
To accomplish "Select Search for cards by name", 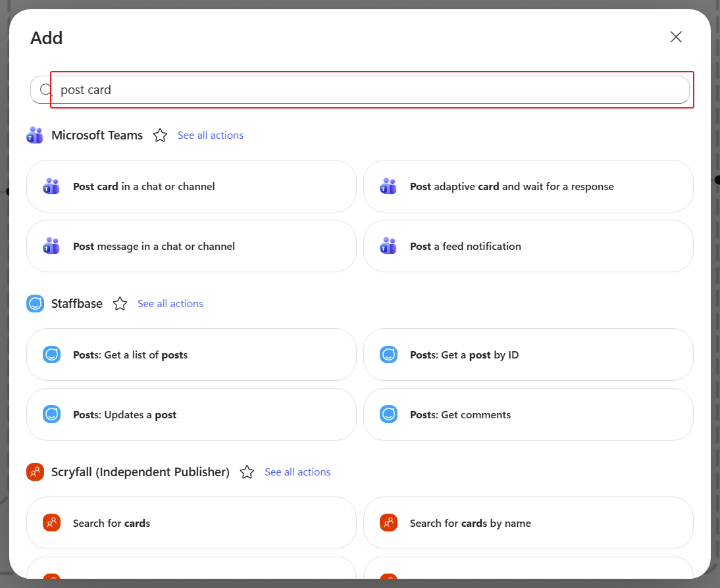I will pos(528,524).
